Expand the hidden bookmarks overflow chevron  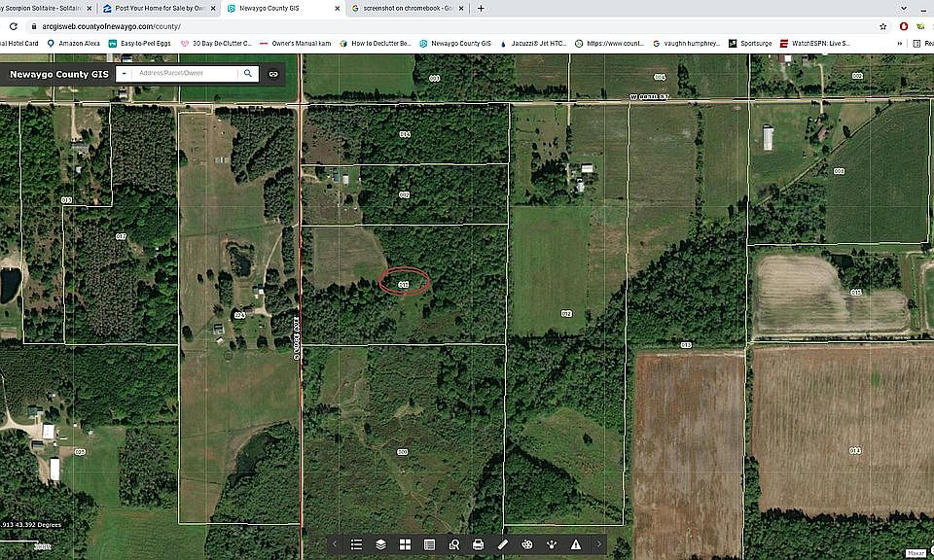(x=899, y=44)
